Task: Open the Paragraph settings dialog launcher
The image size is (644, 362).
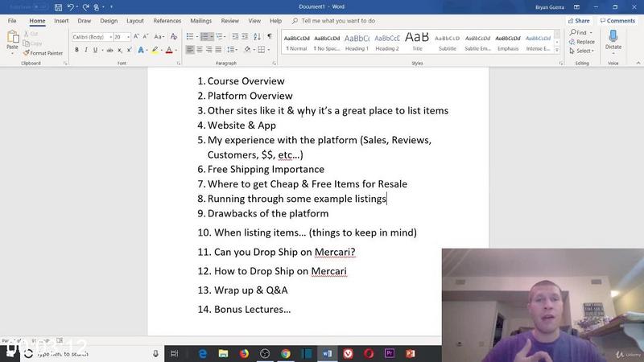Action: point(274,64)
